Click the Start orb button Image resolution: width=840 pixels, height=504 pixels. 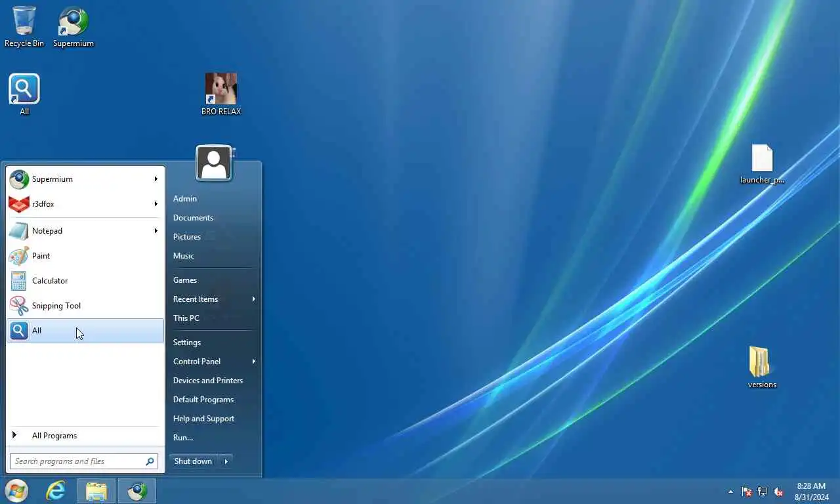16,491
